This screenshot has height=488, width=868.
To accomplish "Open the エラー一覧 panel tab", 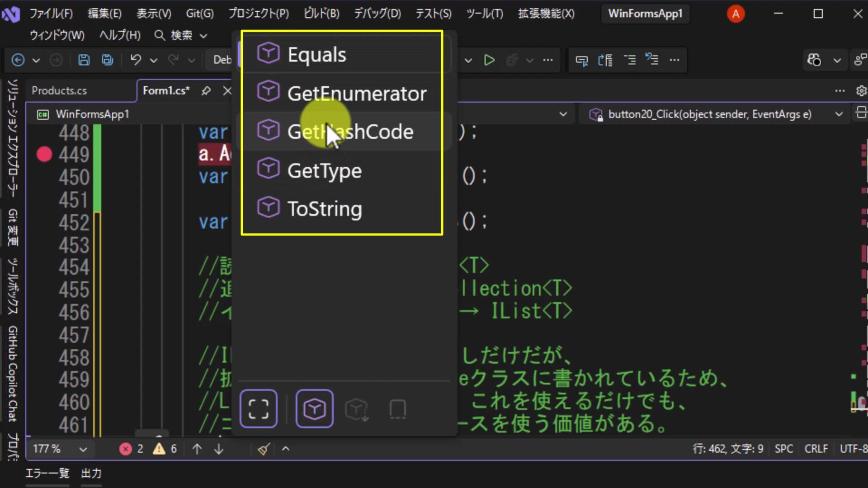I will pyautogui.click(x=47, y=473).
